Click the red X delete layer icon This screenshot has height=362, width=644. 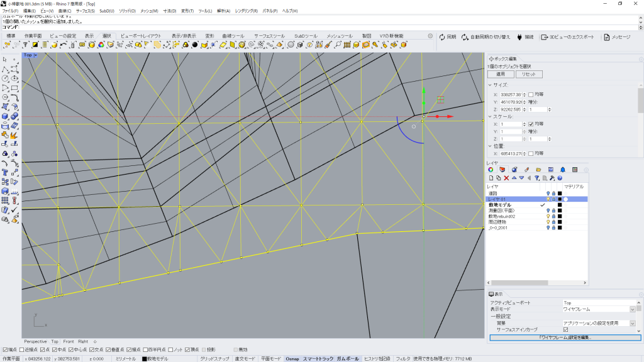click(506, 178)
